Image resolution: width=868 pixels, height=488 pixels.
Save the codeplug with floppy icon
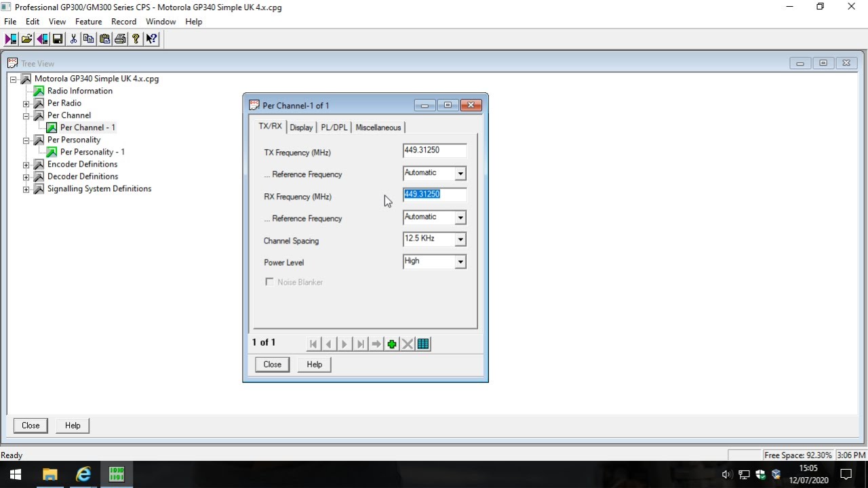(58, 39)
